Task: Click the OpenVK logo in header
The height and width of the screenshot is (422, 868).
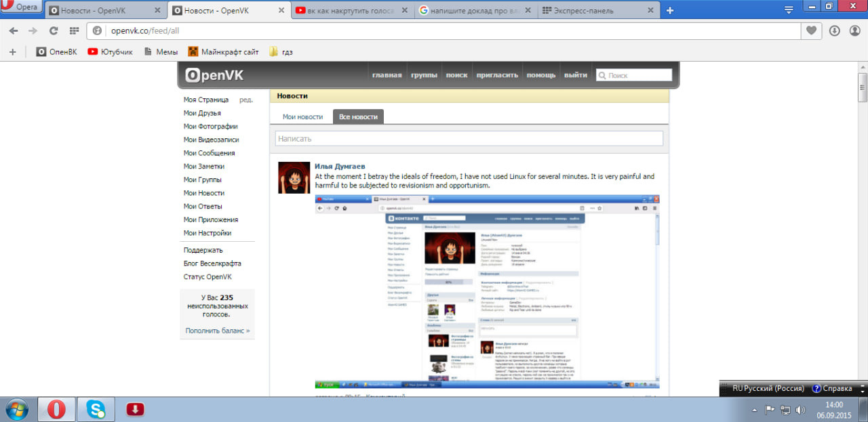Action: pyautogui.click(x=214, y=75)
